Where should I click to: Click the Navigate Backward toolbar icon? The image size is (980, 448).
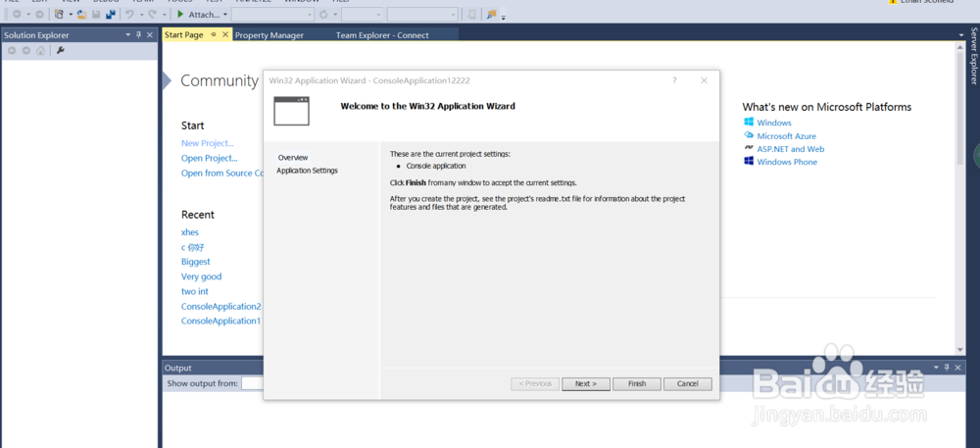click(x=17, y=15)
